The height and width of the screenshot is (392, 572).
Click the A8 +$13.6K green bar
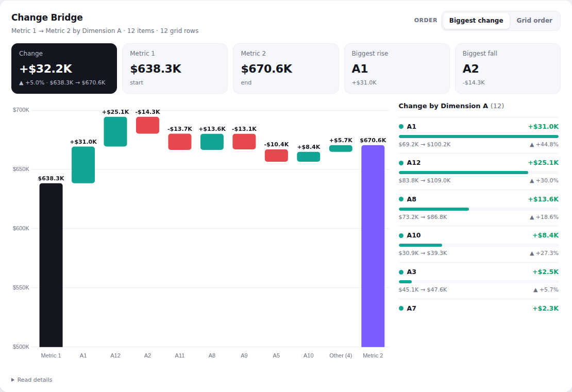click(x=212, y=142)
